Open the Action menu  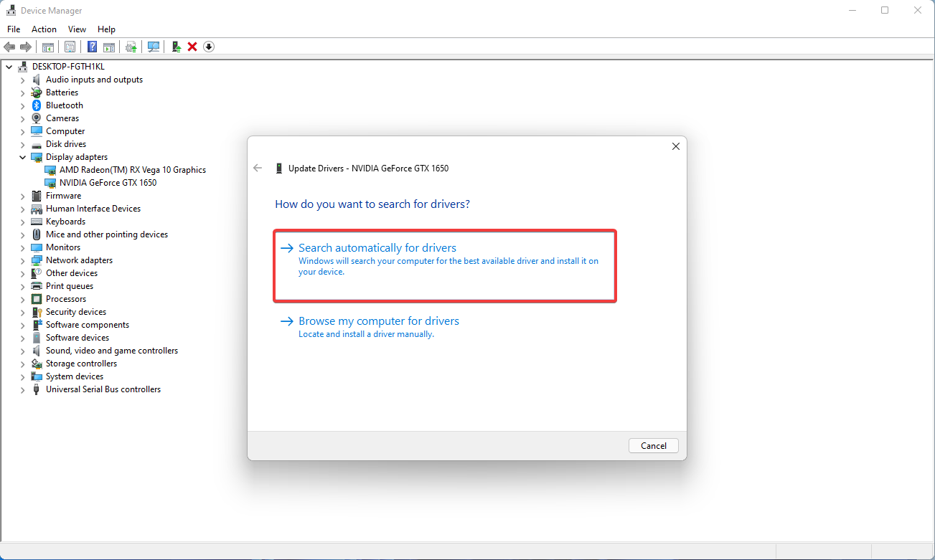(x=44, y=29)
